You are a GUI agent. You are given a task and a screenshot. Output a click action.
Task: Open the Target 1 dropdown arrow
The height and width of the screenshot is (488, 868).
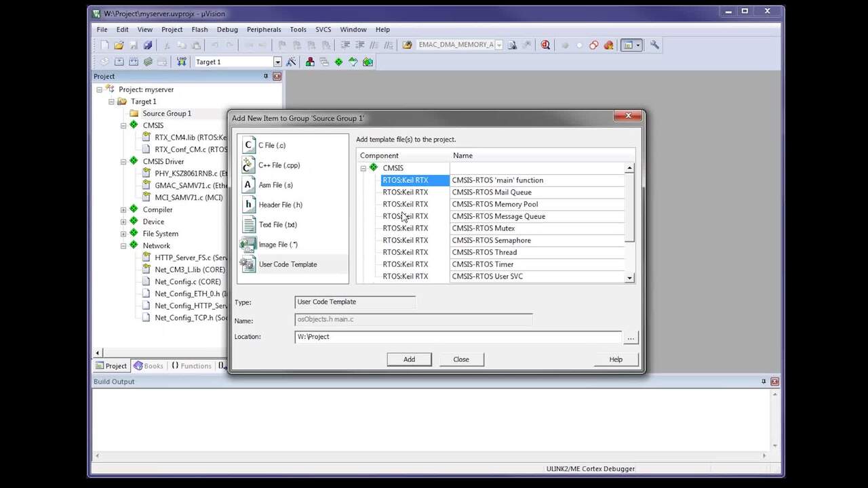pos(277,62)
